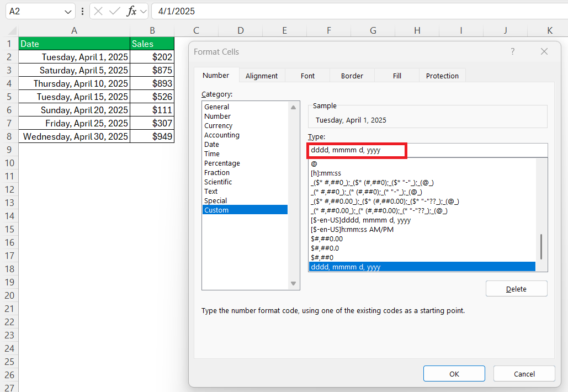Select Date category
This screenshot has width=568, height=392.
pyautogui.click(x=245, y=145)
